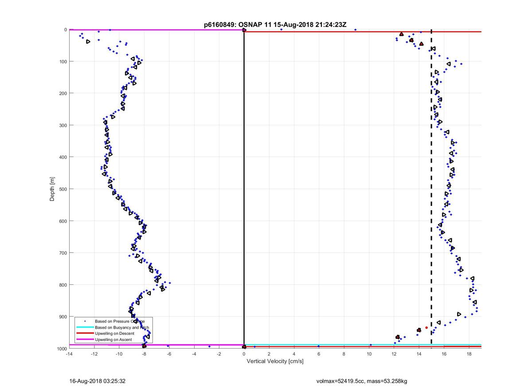Click depth axis tick label "800"
Screen dimensions: 532x392
point(63,285)
